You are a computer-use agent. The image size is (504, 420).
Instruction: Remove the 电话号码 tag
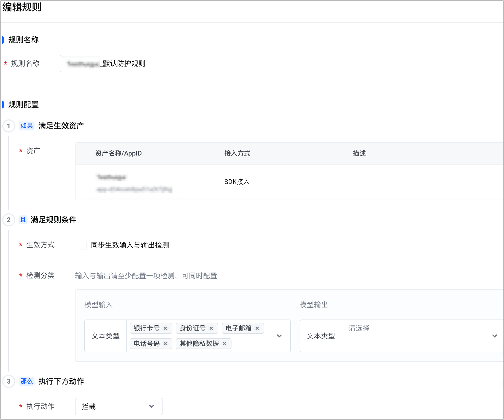pos(165,344)
